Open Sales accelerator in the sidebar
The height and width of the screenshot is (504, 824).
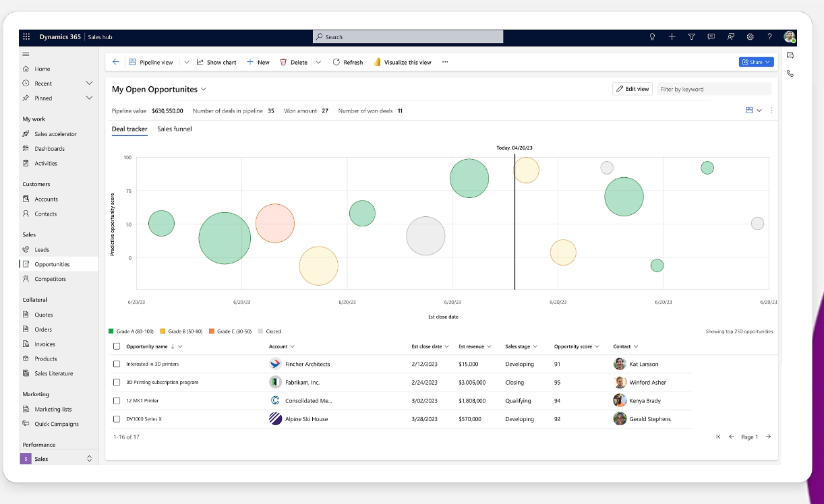pos(55,134)
